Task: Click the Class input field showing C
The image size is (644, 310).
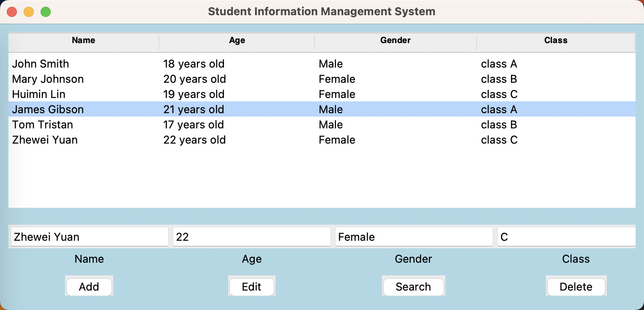Action: (566, 237)
